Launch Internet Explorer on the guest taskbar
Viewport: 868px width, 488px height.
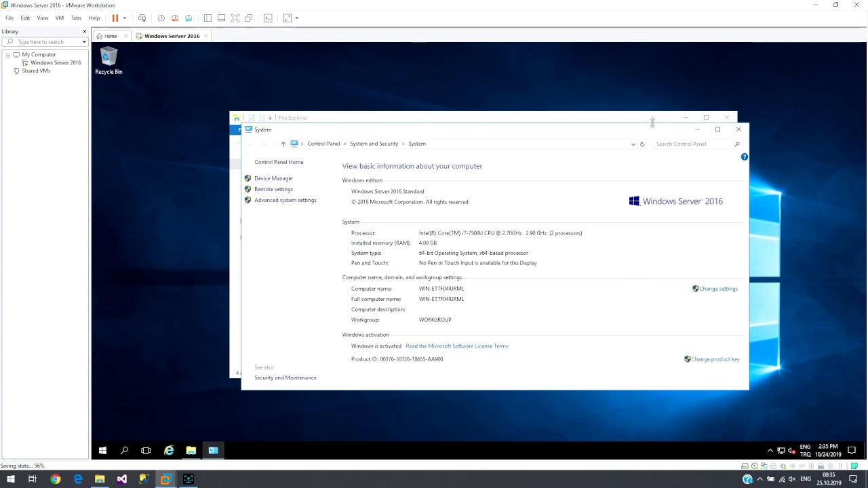(x=169, y=450)
